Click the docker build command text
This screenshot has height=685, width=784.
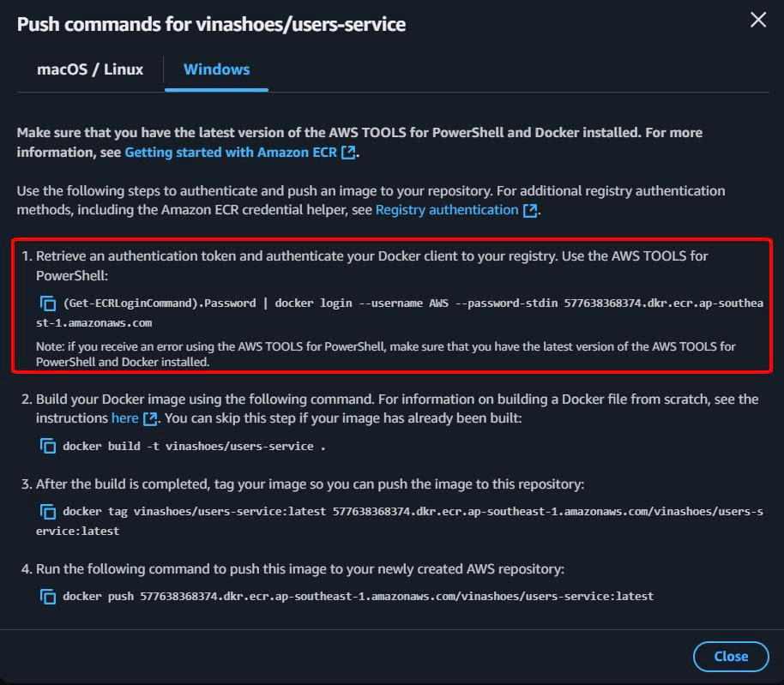click(x=194, y=446)
